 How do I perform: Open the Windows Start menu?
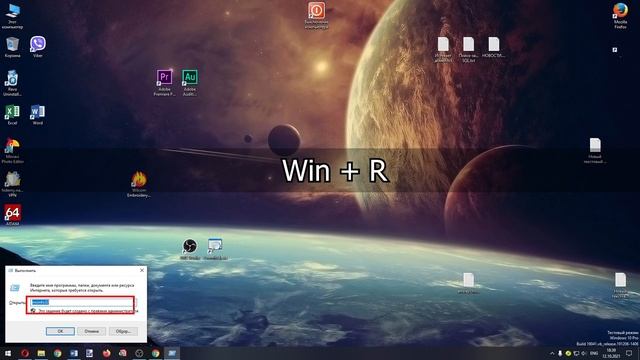pos(8,353)
